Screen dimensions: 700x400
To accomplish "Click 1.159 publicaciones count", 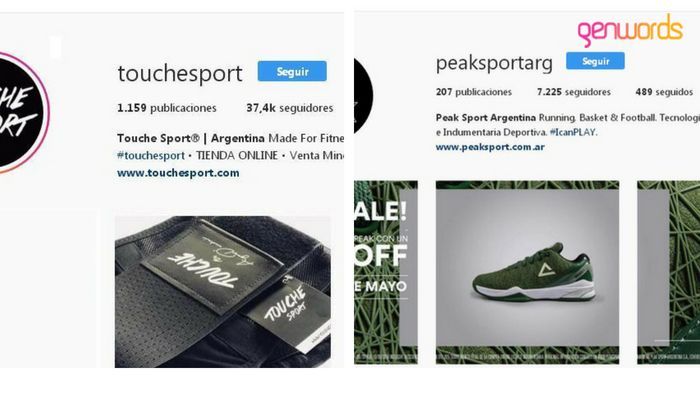I will 167,108.
